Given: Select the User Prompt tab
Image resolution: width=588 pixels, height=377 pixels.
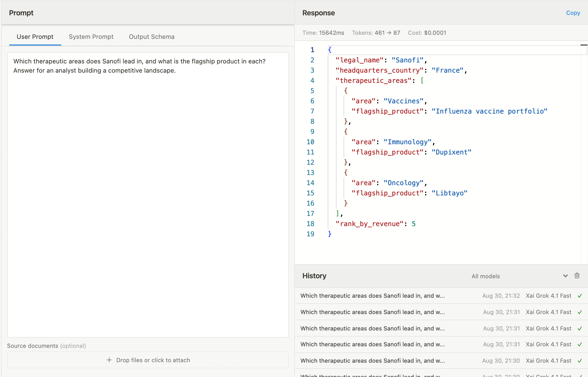Looking at the screenshot, I should click(x=35, y=37).
